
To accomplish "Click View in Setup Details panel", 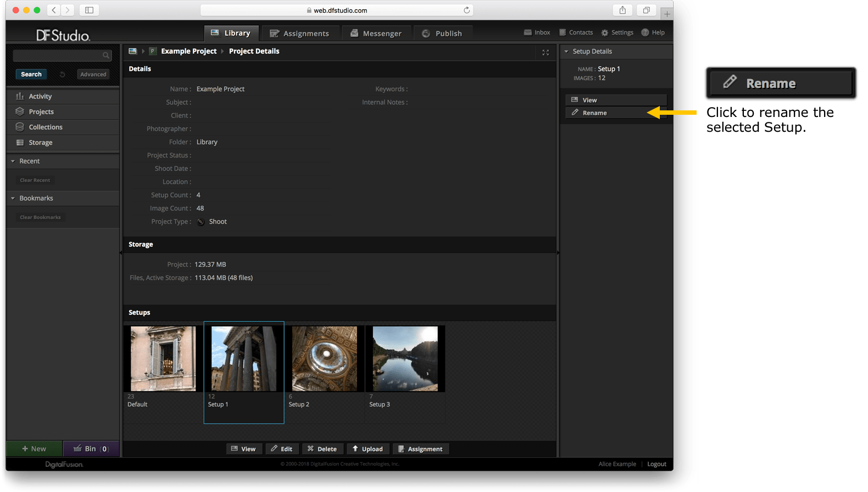I will tap(616, 100).
